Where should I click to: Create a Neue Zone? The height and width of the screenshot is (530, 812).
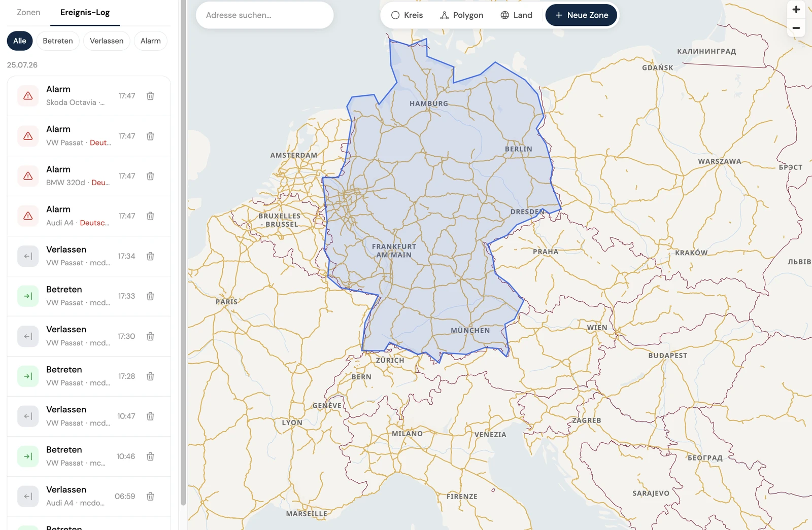tap(581, 15)
